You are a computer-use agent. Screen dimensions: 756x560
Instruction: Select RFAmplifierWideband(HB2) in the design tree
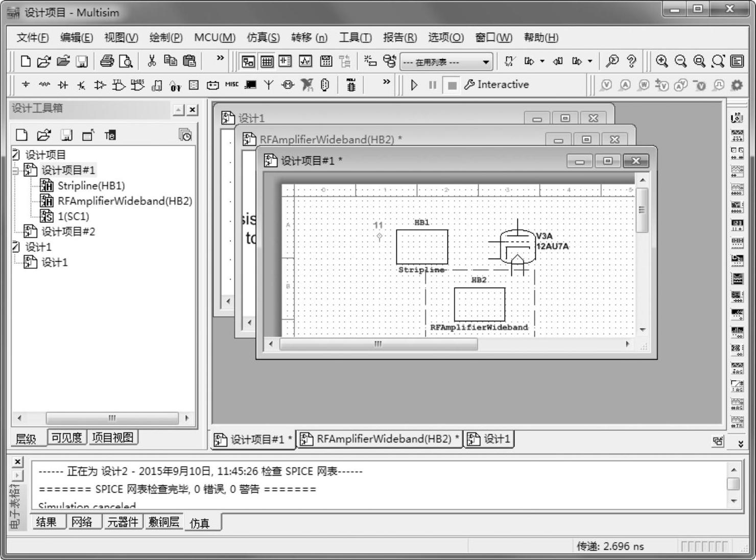coord(125,201)
